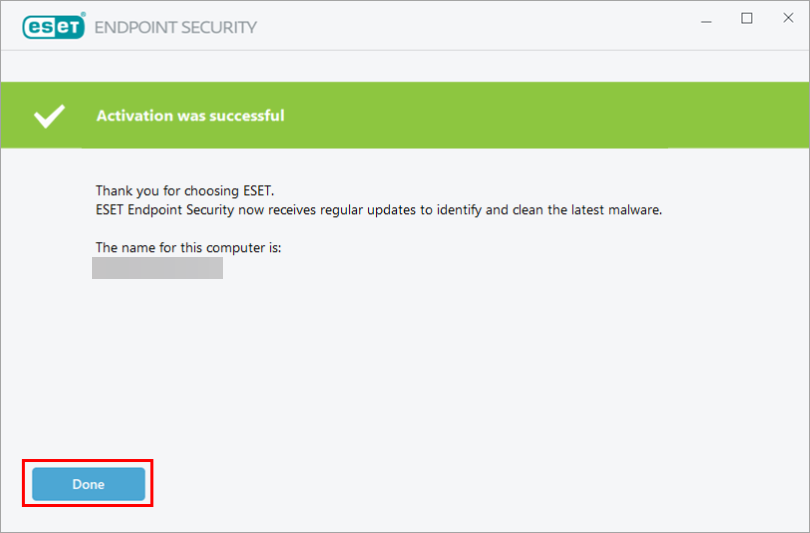Click the "Activation was successful" heading

190,116
